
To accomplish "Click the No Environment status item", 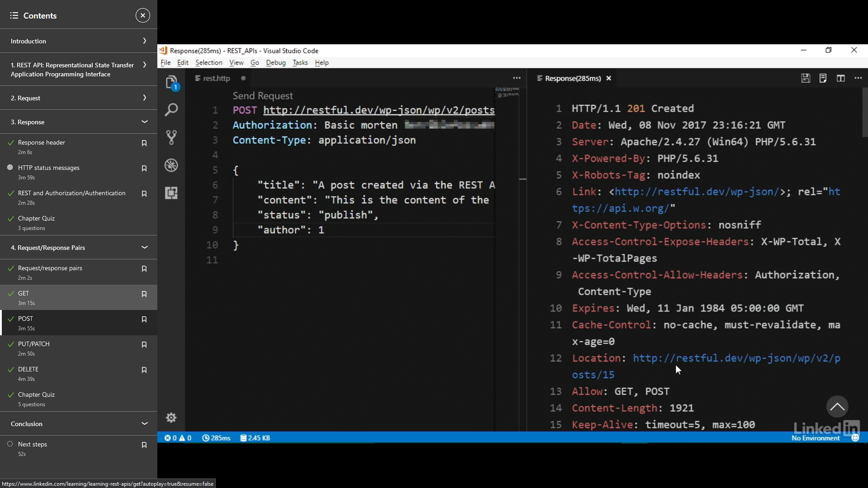I will pyautogui.click(x=816, y=438).
